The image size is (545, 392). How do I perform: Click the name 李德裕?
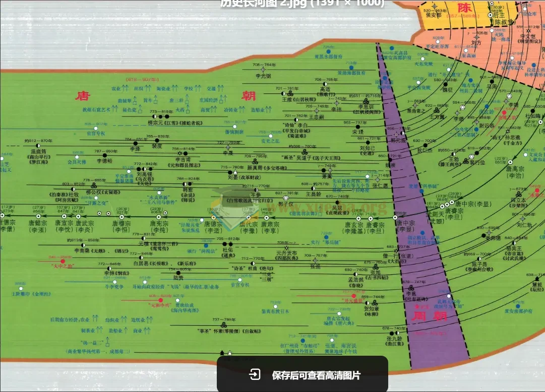(x=104, y=161)
